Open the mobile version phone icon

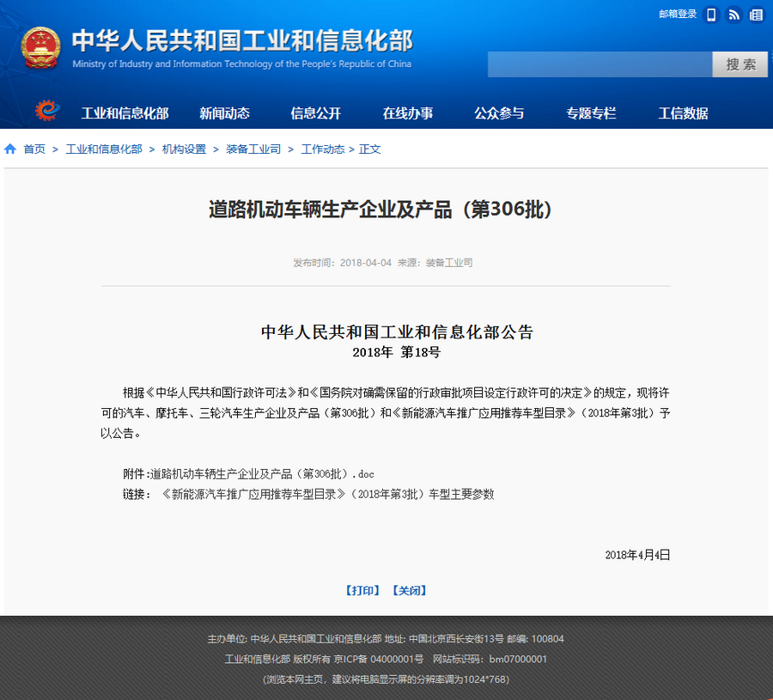coord(711,15)
